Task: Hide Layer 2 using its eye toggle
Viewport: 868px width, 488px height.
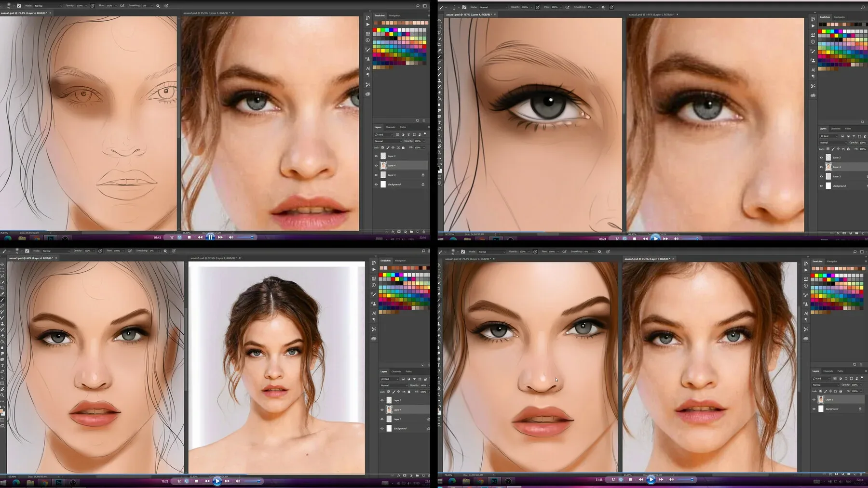Action: coord(376,156)
